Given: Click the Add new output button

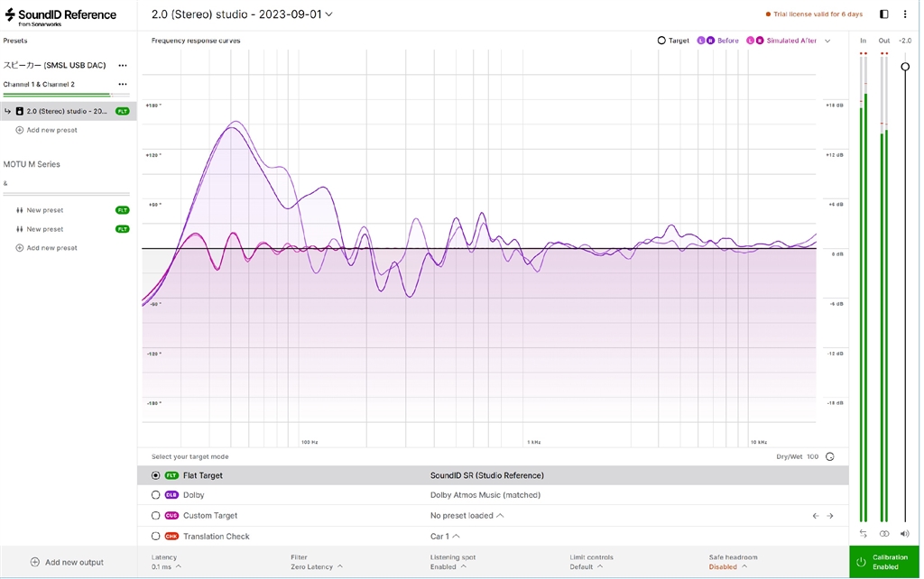Looking at the screenshot, I should tap(67, 562).
